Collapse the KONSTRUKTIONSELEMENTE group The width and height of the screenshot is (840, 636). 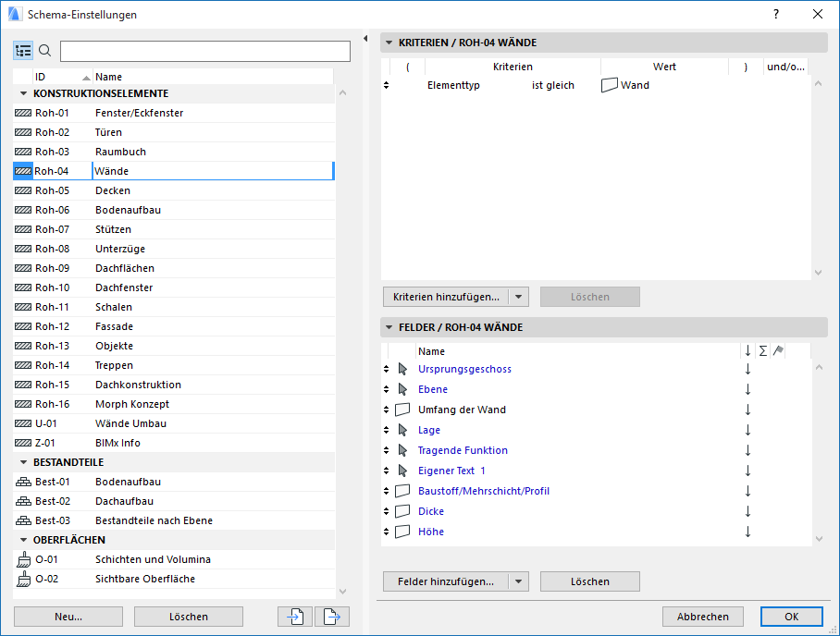[23, 93]
